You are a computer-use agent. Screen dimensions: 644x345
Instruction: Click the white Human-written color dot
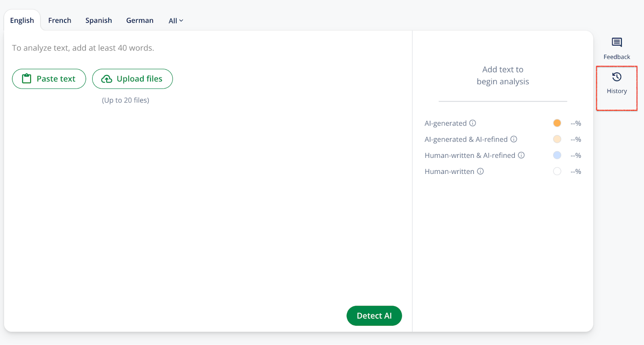[x=557, y=171]
